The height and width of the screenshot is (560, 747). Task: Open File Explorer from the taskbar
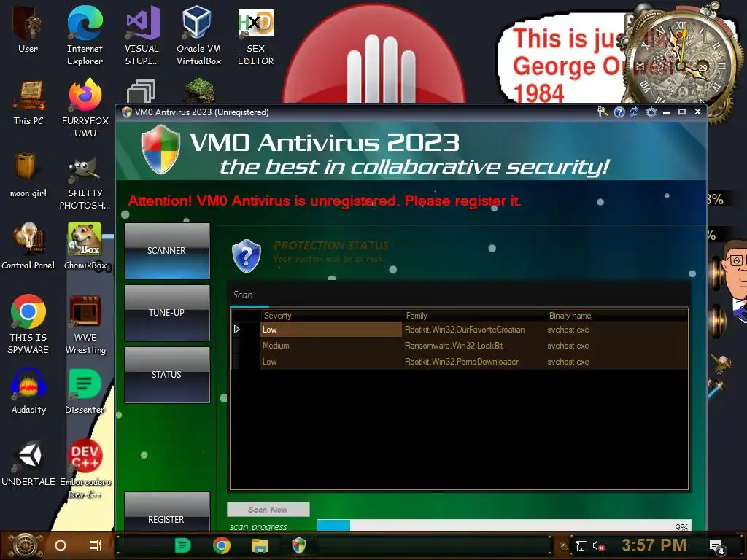point(260,545)
